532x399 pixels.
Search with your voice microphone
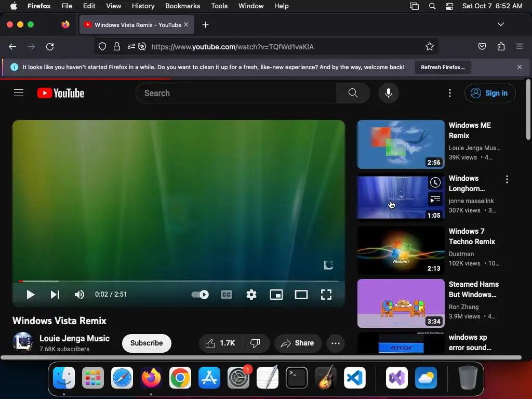[389, 93]
